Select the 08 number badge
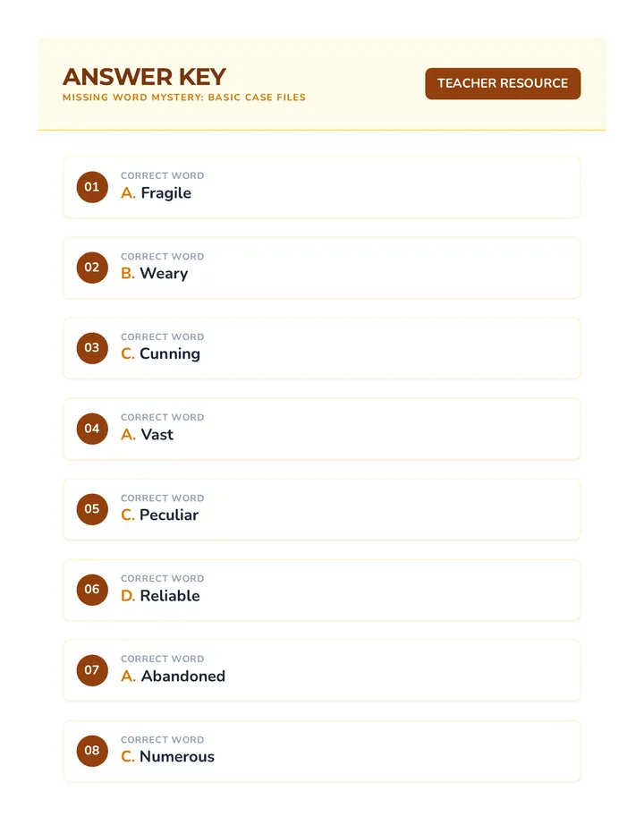 92,751
